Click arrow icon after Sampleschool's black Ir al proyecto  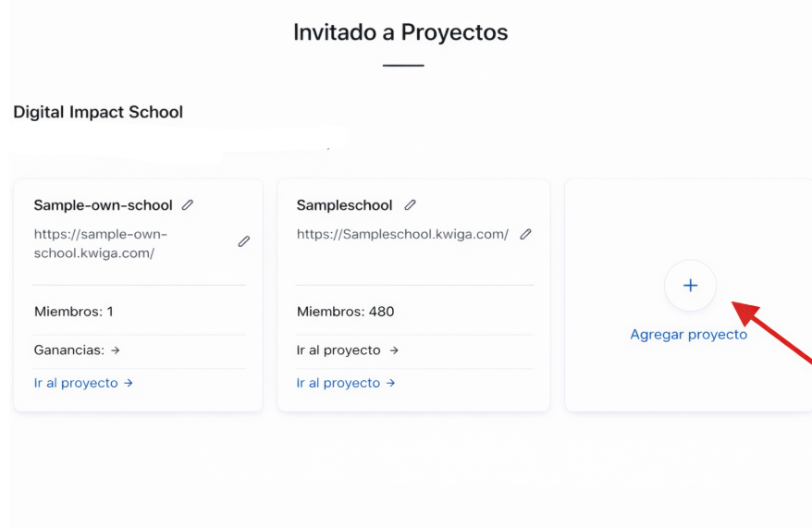pos(394,350)
